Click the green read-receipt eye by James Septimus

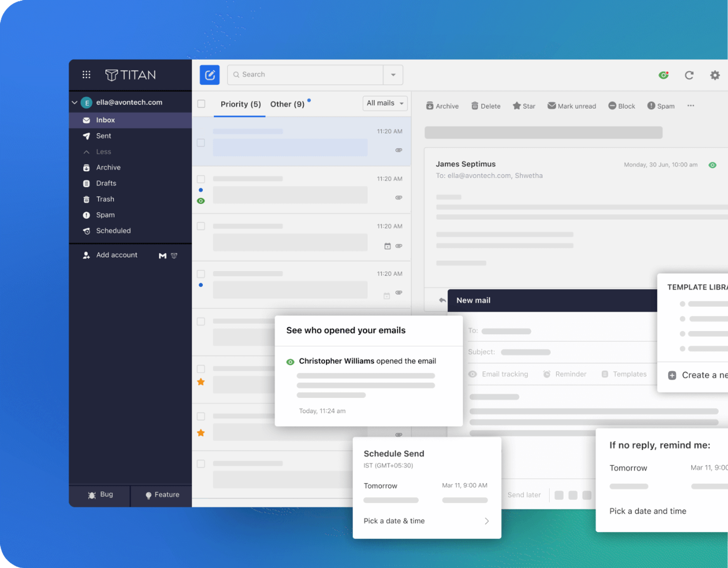click(x=712, y=165)
